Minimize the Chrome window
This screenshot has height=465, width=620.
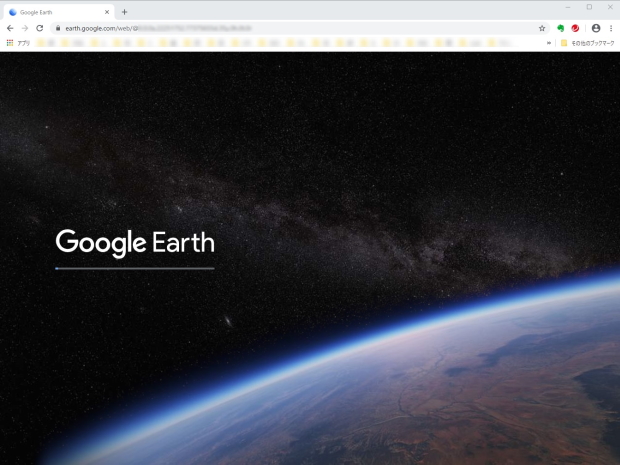click(x=568, y=7)
